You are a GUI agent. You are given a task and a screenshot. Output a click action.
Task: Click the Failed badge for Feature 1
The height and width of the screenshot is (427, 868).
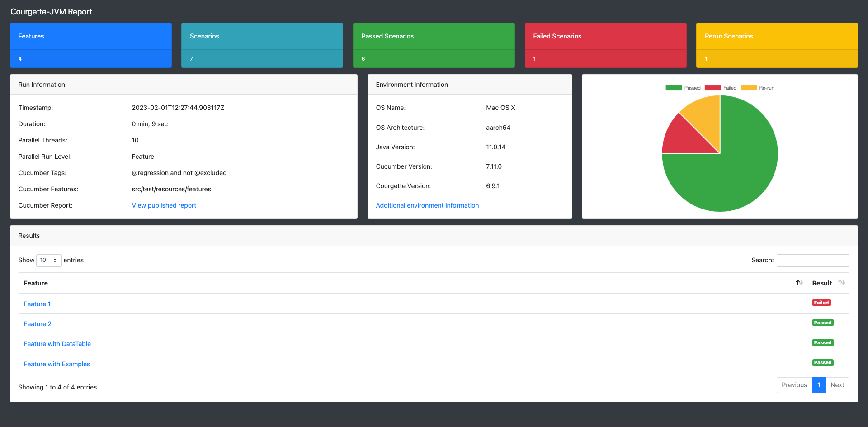(821, 303)
